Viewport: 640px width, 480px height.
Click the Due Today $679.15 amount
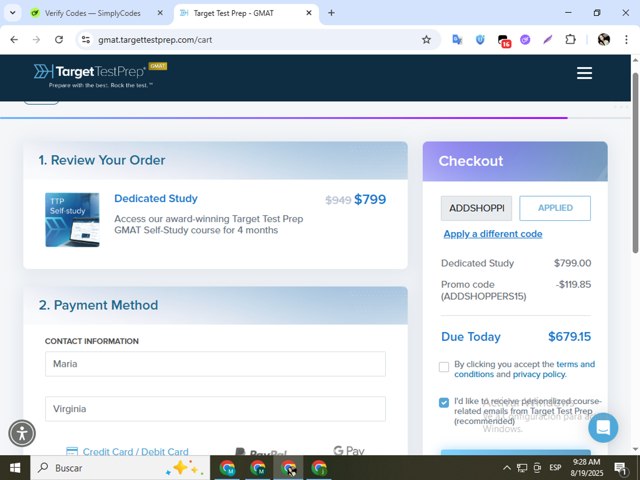coord(569,337)
